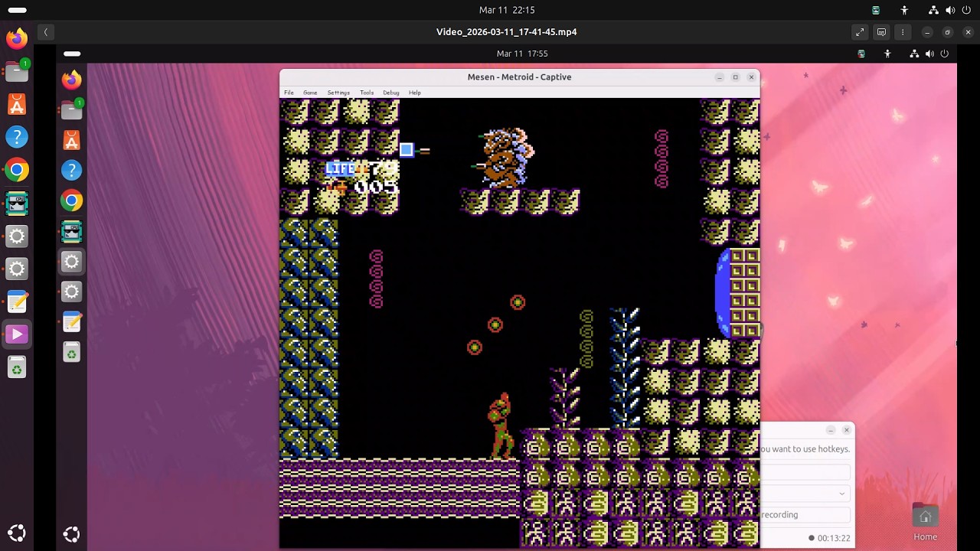Click recorded top bar network icon

click(914, 54)
